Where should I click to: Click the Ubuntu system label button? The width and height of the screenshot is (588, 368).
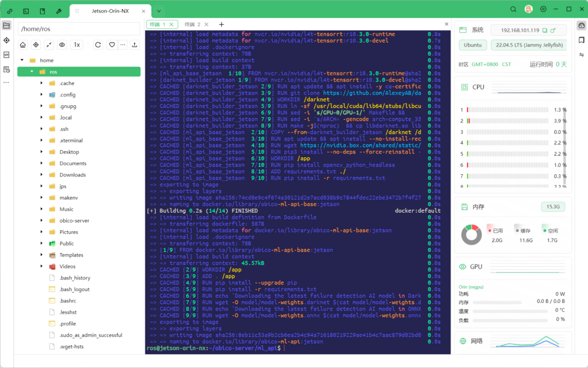click(473, 45)
